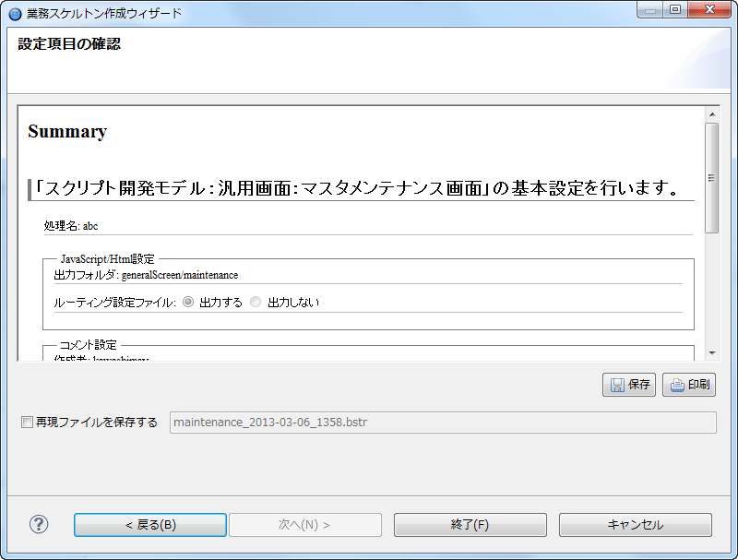Viewport: 738px width, 560px height.
Task: Click the JavaScript/Html設定 group label
Action: tap(107, 259)
